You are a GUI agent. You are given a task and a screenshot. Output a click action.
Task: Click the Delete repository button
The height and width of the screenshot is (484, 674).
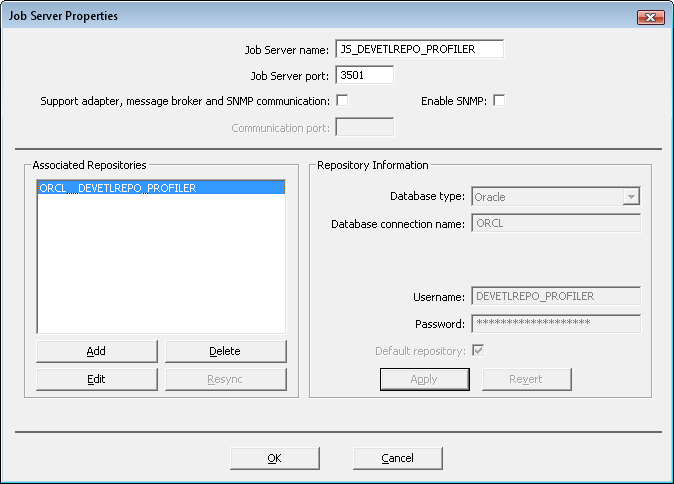226,351
